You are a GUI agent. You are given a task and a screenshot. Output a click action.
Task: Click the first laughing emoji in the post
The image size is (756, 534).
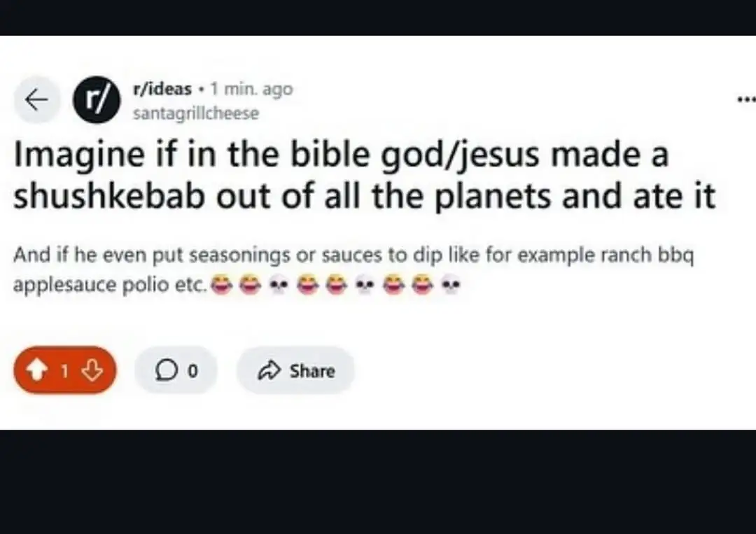click(x=222, y=286)
